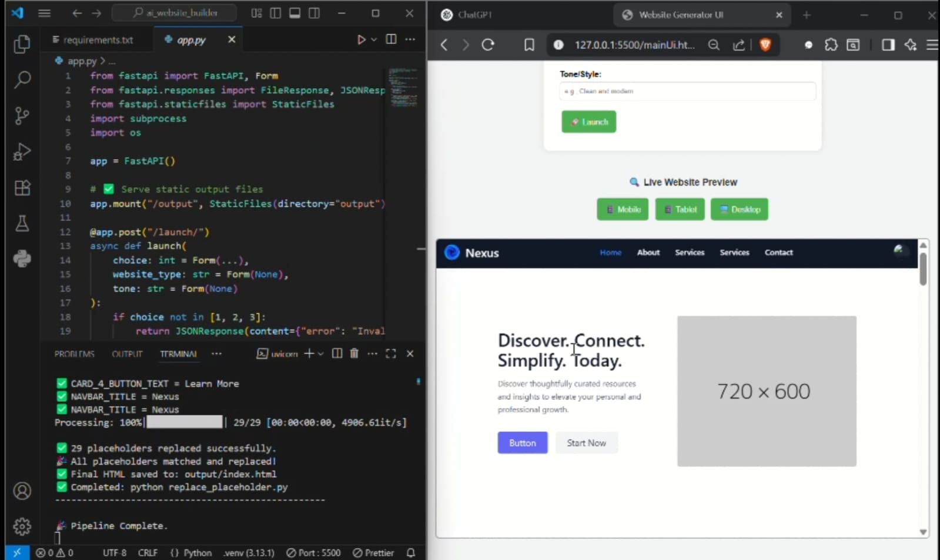Open the Testing flask view
Image resolution: width=940 pixels, height=560 pixels.
point(22,223)
